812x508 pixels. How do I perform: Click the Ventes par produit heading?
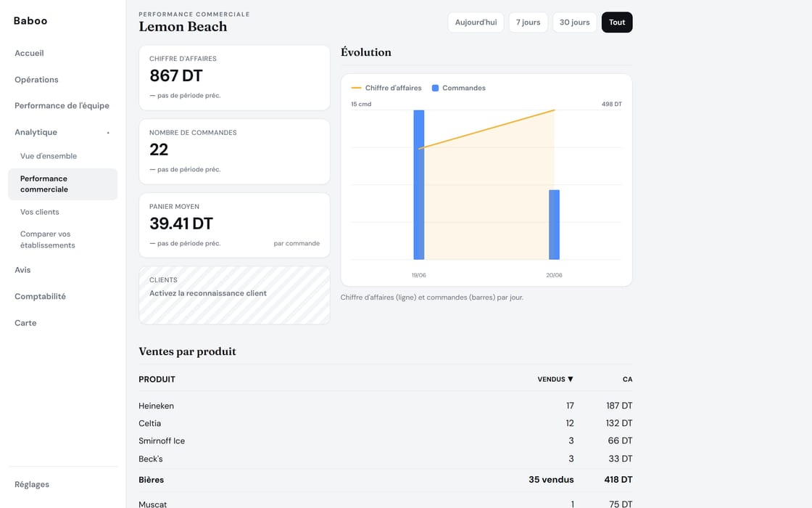(x=188, y=351)
